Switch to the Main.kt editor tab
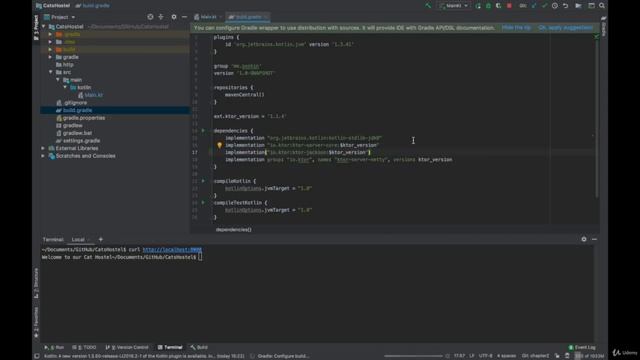This screenshot has width=640, height=360. click(208, 17)
